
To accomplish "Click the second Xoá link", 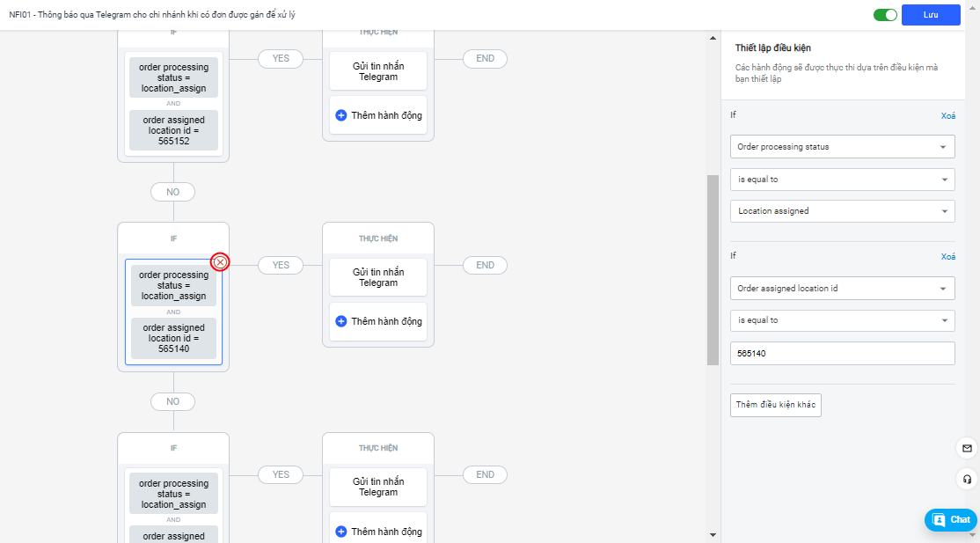I will 947,257.
